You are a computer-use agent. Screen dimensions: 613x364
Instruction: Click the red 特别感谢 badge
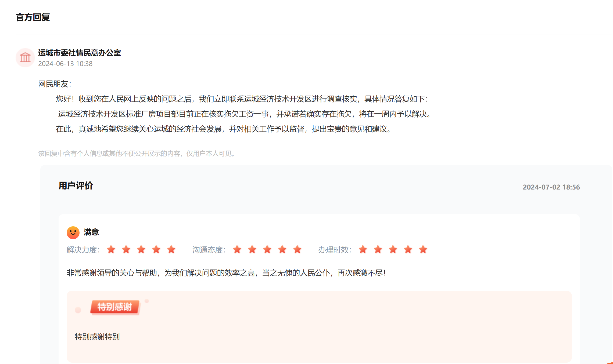pos(115,307)
